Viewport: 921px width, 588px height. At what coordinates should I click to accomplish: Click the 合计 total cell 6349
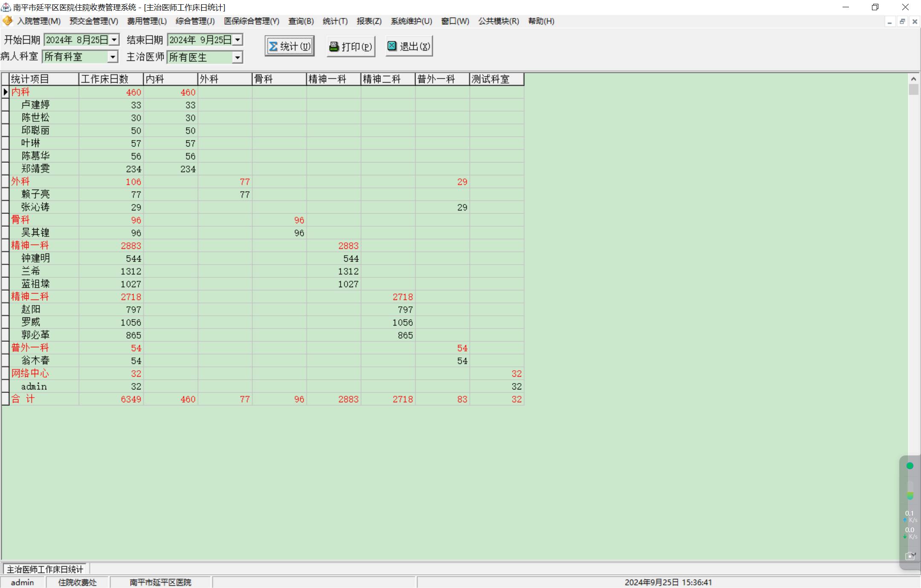[x=130, y=399]
